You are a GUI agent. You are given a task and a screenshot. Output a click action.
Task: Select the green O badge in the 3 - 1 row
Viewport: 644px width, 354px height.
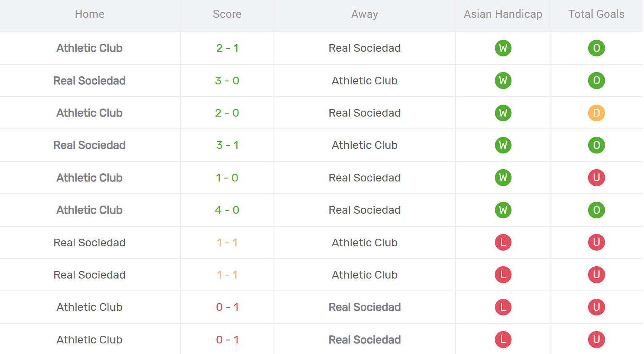point(596,145)
